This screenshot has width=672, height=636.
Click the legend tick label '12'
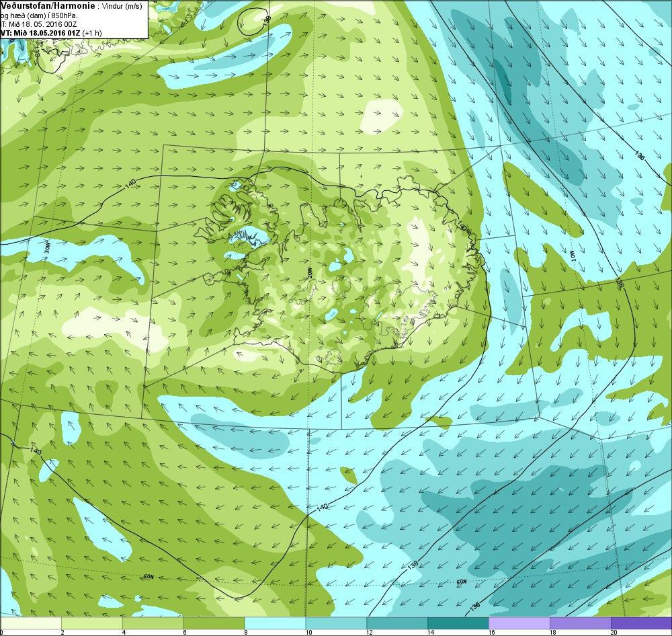pos(370,632)
